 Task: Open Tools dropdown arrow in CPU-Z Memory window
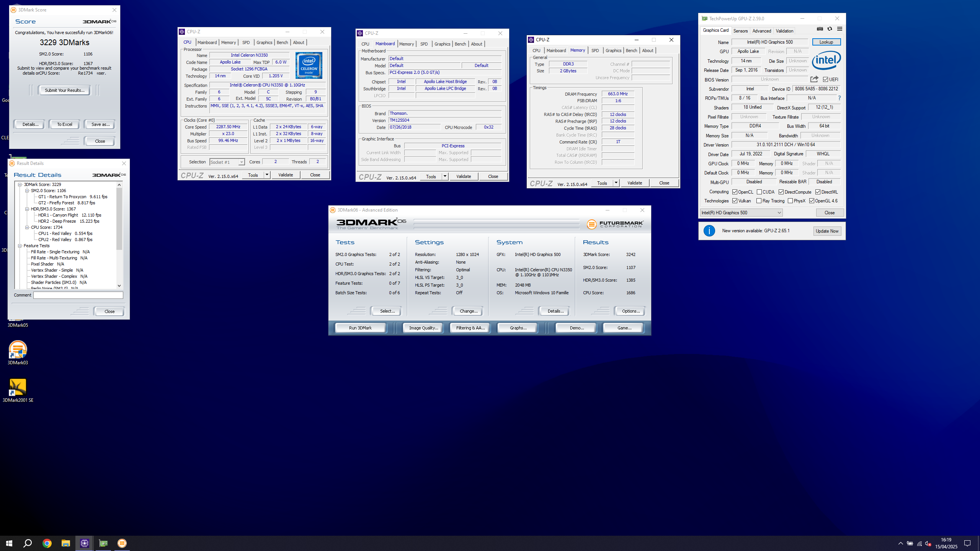pos(616,183)
